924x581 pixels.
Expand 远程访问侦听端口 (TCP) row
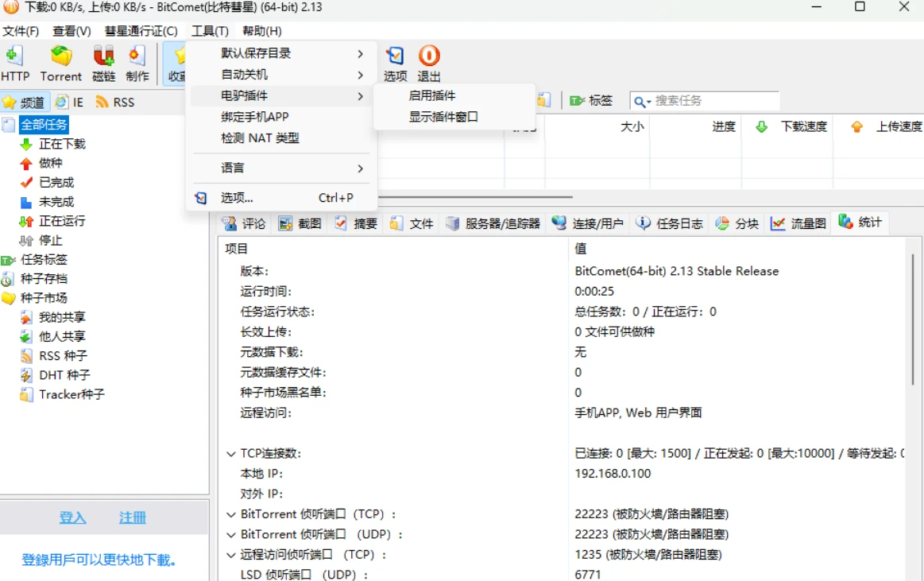tap(231, 555)
